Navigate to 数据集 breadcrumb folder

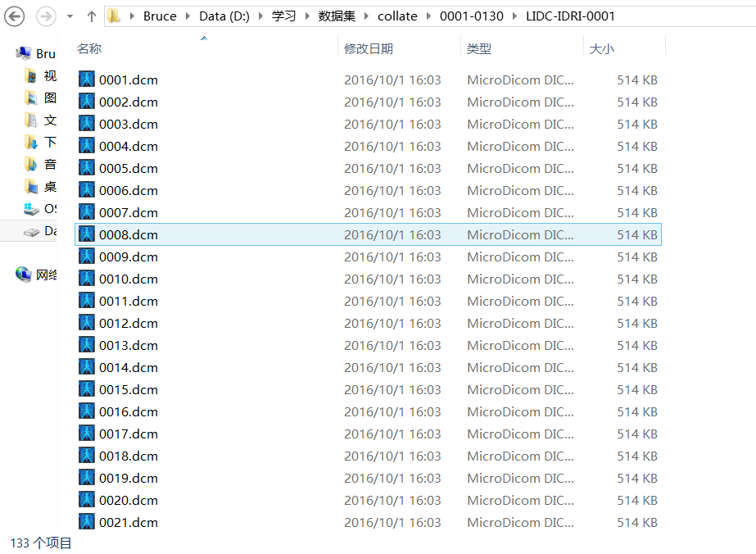337,16
